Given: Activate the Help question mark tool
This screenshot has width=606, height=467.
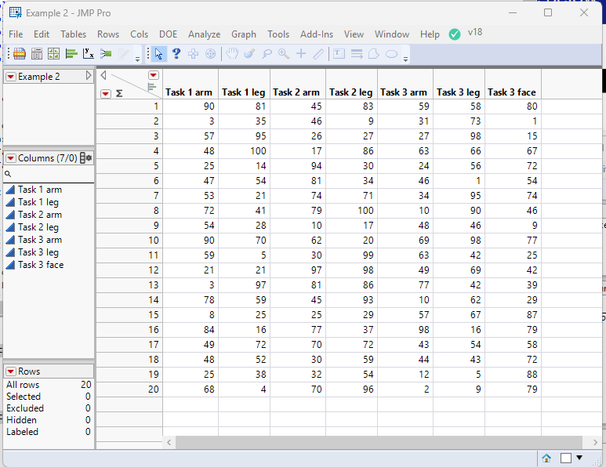Looking at the screenshot, I should coord(176,53).
